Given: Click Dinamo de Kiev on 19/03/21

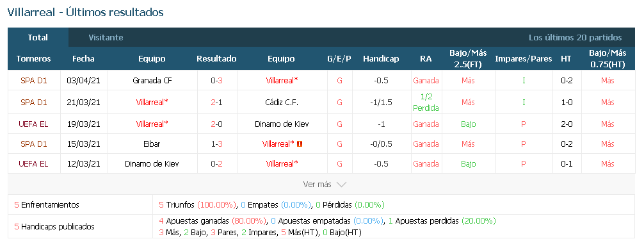Looking at the screenshot, I should [281, 124].
